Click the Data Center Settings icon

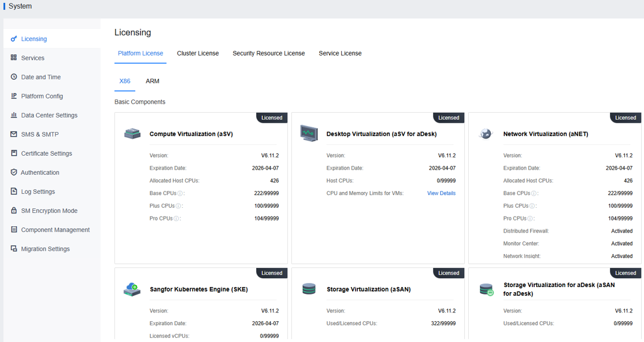click(14, 115)
